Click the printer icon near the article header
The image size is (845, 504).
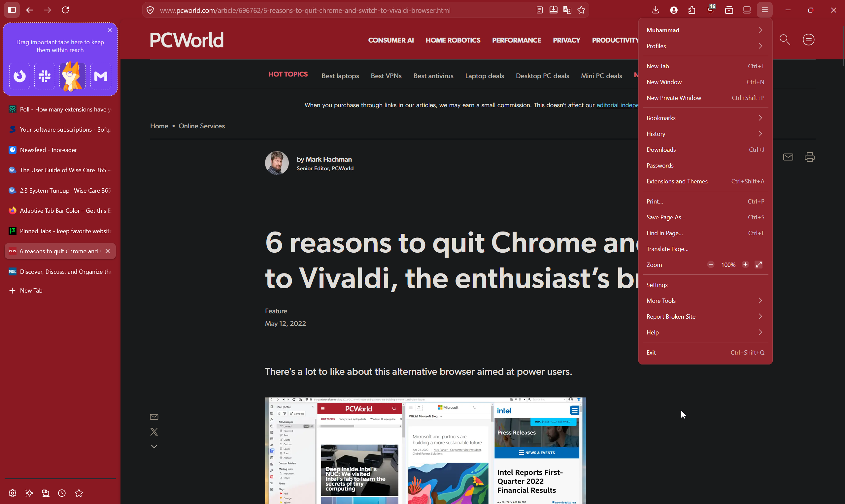[810, 157]
